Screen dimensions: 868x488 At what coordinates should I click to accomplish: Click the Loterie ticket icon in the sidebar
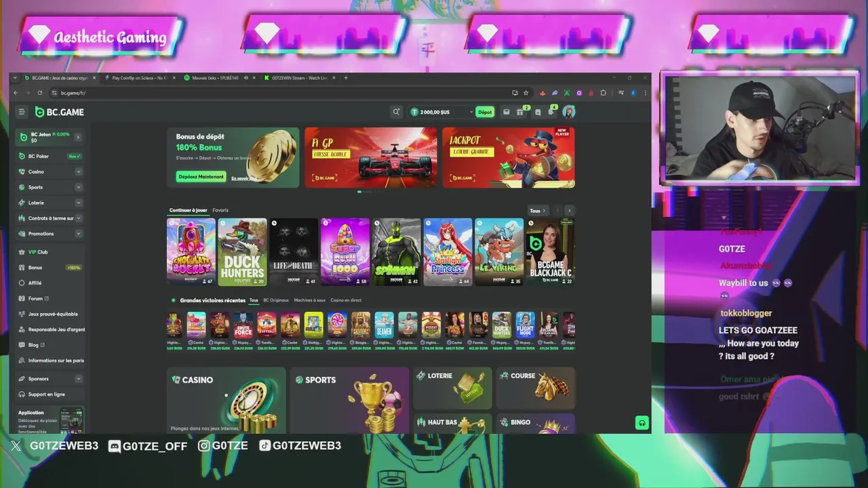22,203
